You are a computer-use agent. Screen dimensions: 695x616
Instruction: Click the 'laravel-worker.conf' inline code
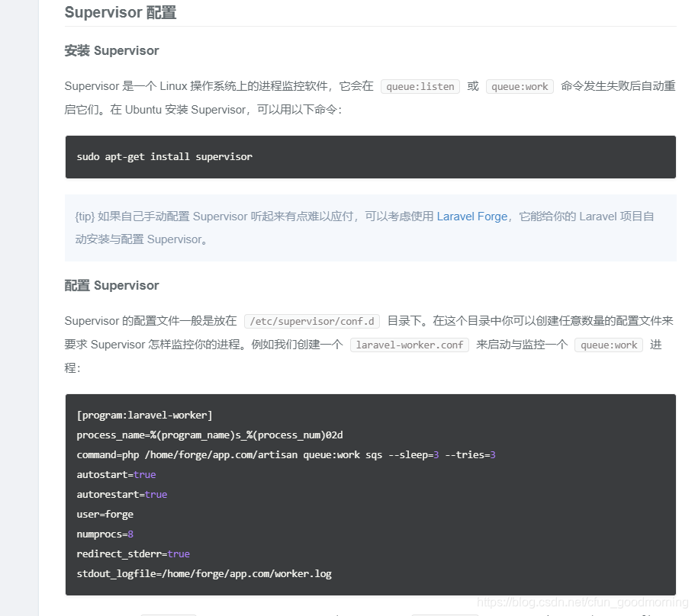(410, 345)
